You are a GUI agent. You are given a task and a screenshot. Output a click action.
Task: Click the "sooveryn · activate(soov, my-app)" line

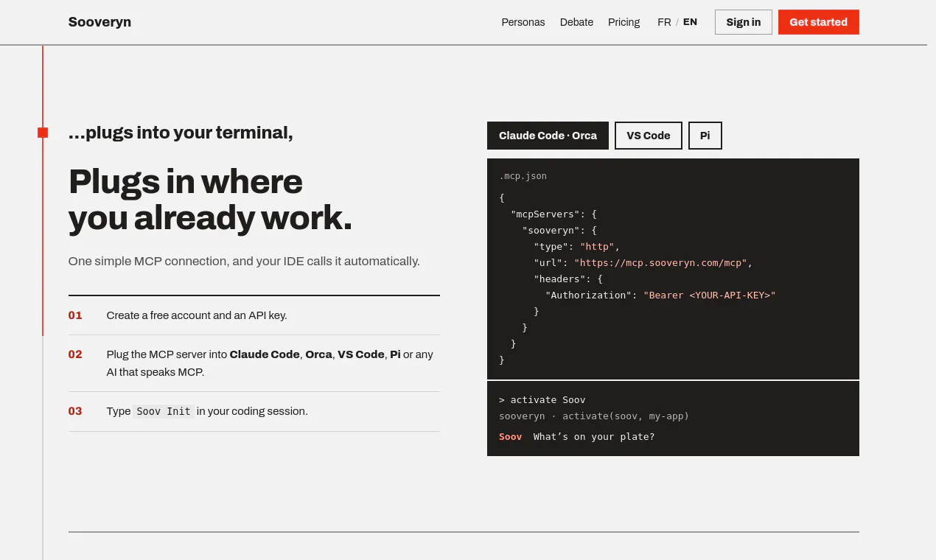point(594,416)
